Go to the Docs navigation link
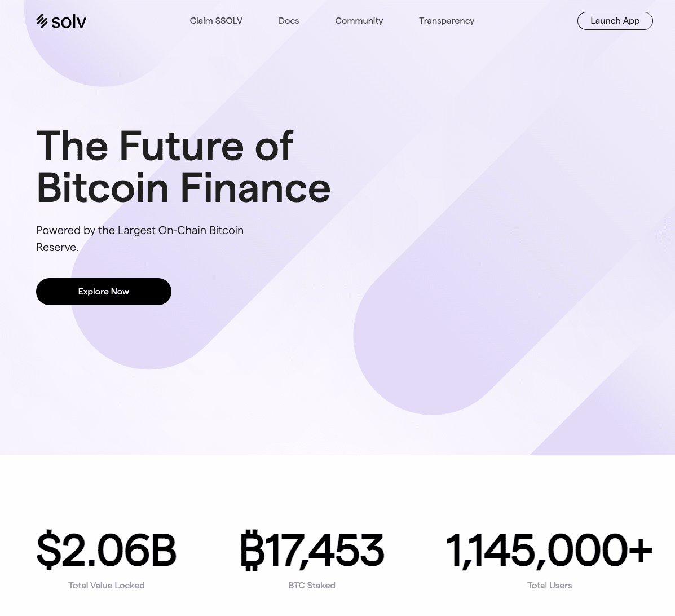 coord(289,21)
